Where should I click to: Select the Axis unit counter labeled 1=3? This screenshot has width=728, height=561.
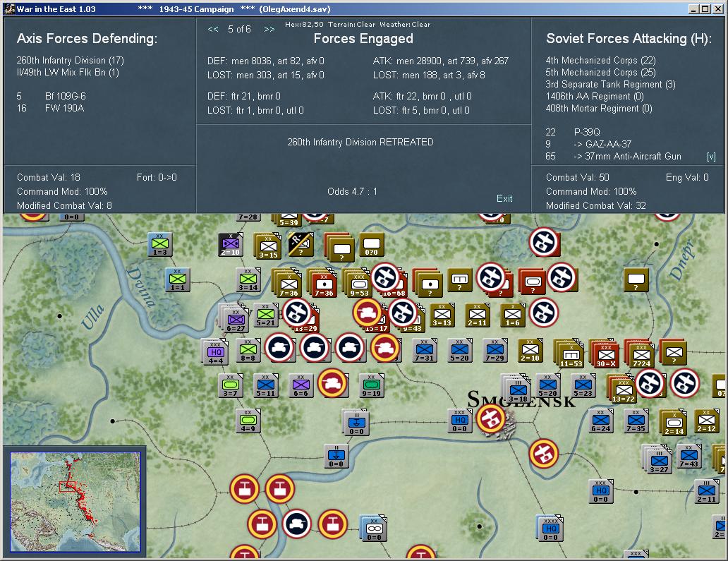(160, 245)
